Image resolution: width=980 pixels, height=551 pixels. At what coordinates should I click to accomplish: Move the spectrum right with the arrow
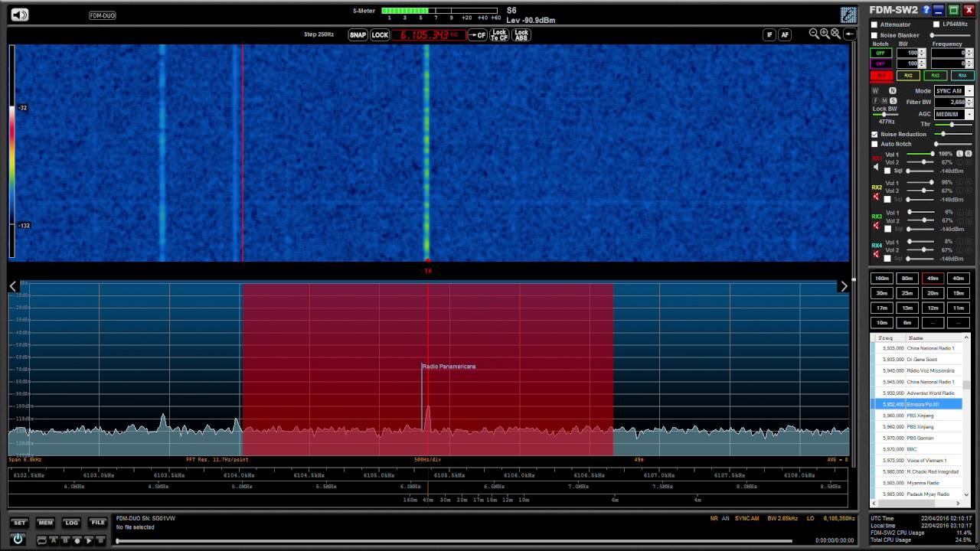(x=844, y=286)
